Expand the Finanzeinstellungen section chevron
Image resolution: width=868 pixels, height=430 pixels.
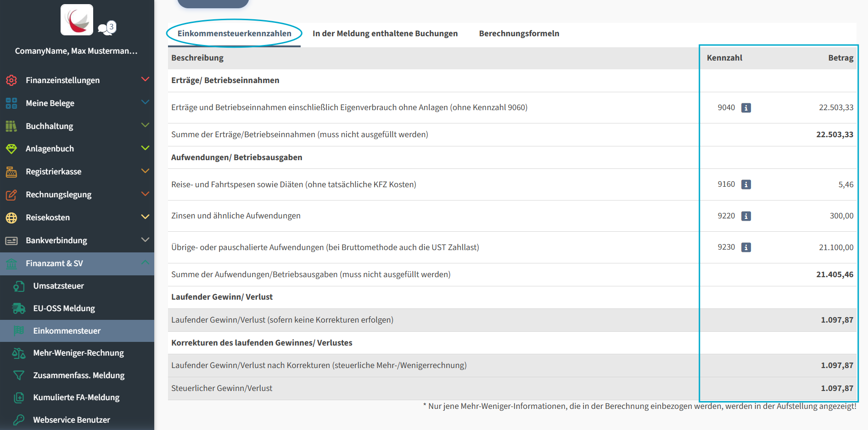pyautogui.click(x=146, y=79)
